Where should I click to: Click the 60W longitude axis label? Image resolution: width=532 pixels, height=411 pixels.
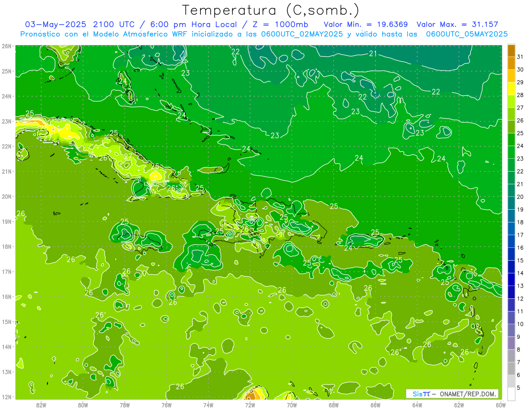click(x=501, y=405)
